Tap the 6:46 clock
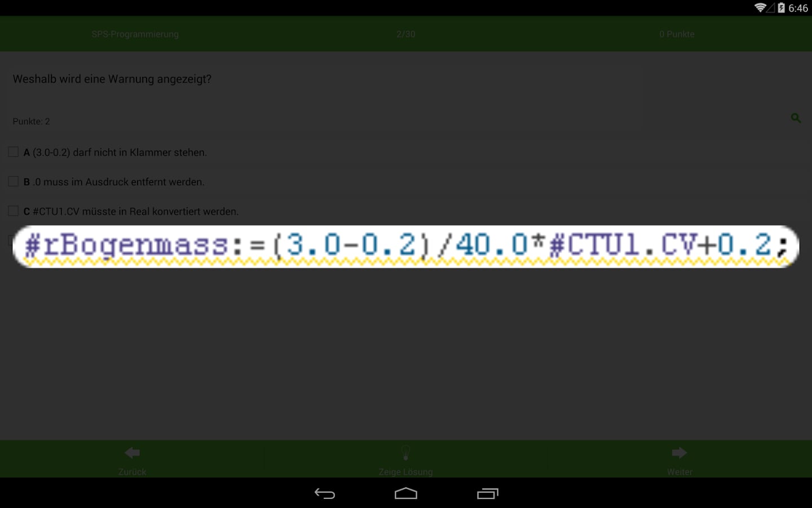 pyautogui.click(x=798, y=8)
